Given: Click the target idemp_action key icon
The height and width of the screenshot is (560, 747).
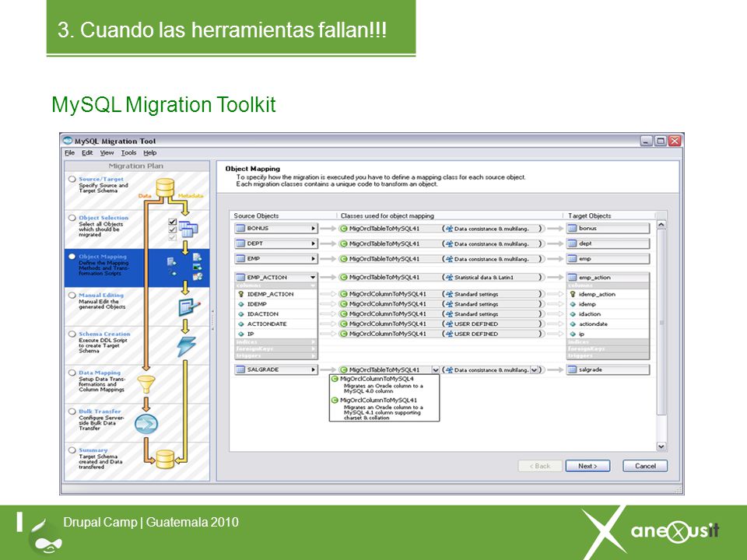Looking at the screenshot, I should point(573,294).
